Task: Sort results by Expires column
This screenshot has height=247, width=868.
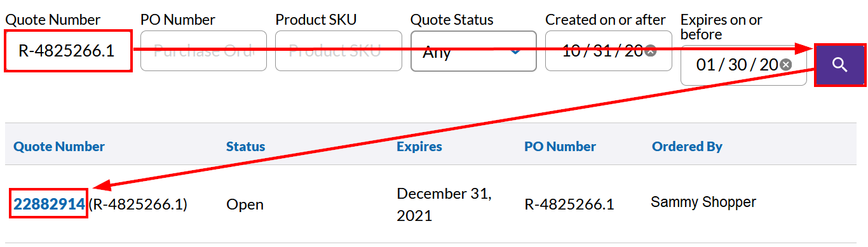Action: point(419,147)
